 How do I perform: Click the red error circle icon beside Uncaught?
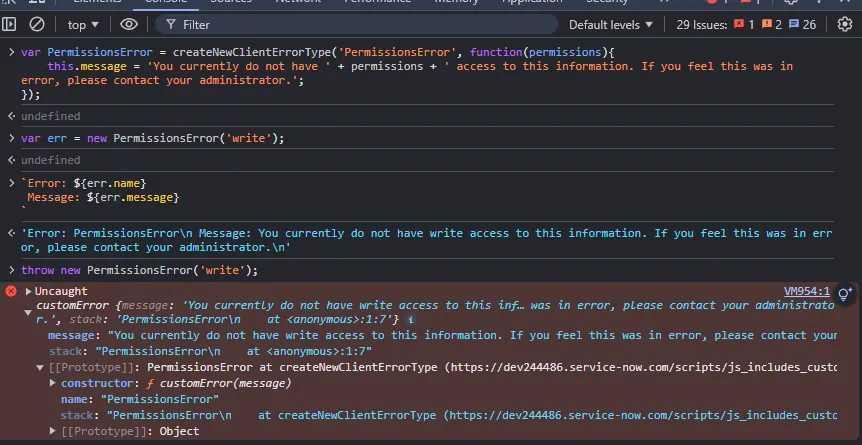tap(11, 291)
